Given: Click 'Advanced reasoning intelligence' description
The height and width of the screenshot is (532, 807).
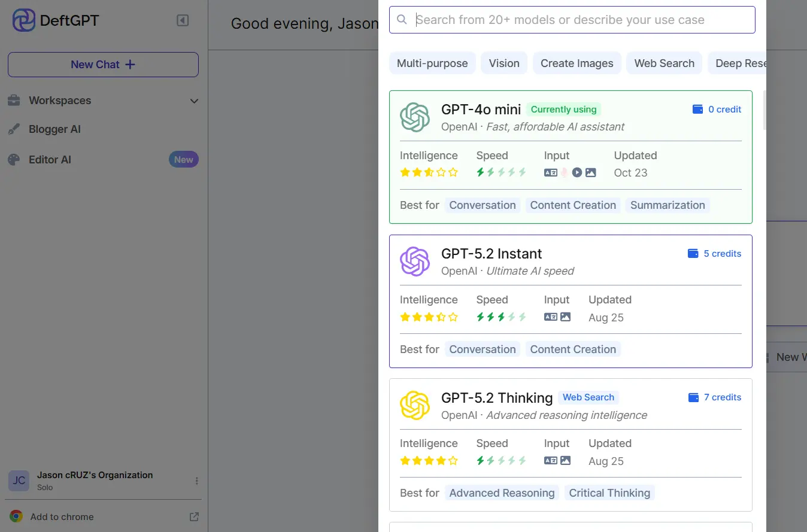Looking at the screenshot, I should tap(566, 415).
